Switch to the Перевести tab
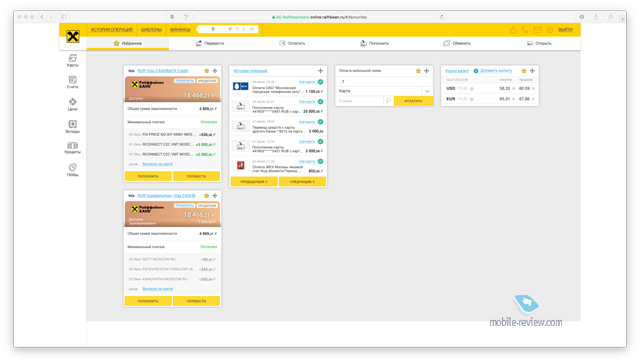Viewport: 640px width, 363px height. [x=210, y=43]
